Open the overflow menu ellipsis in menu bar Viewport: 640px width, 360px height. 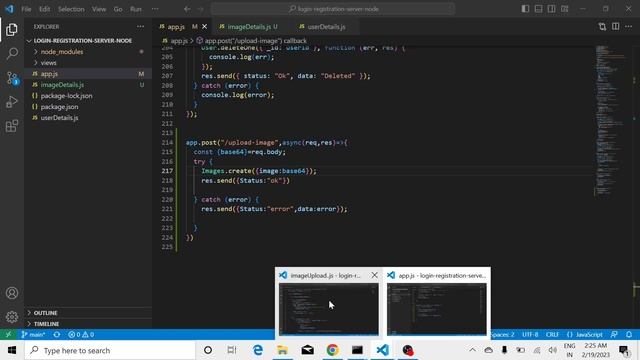coord(155,9)
